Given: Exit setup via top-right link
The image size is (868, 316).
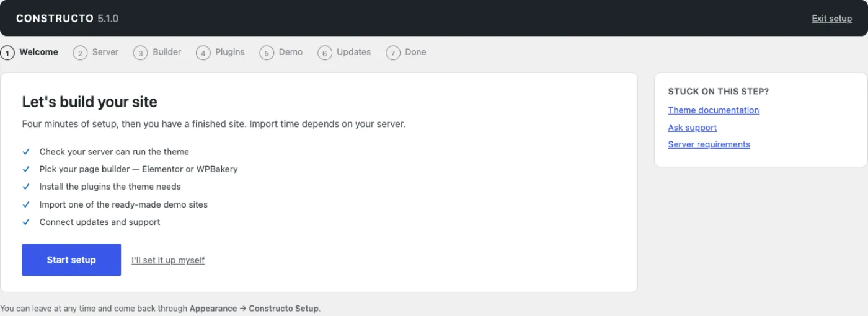Looking at the screenshot, I should tap(832, 19).
